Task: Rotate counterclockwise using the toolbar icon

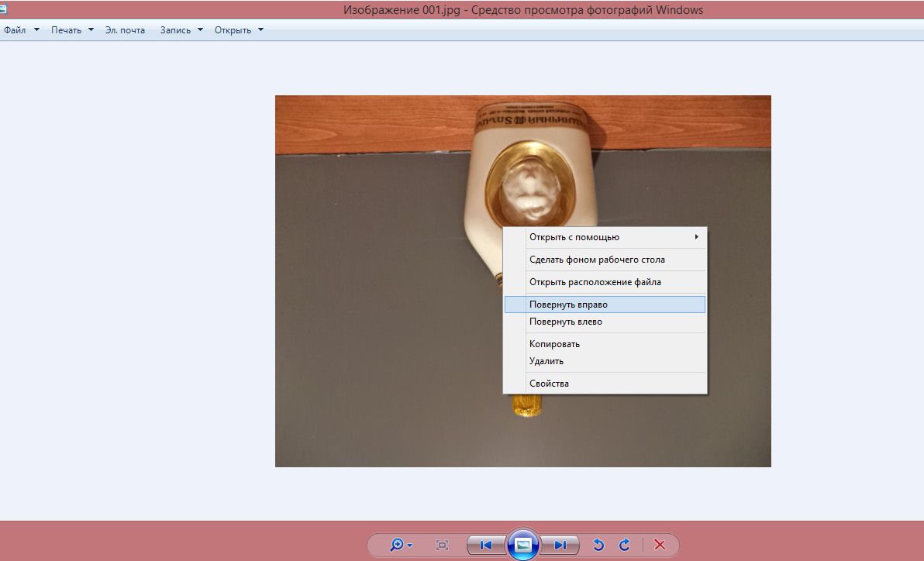Action: pos(598,545)
